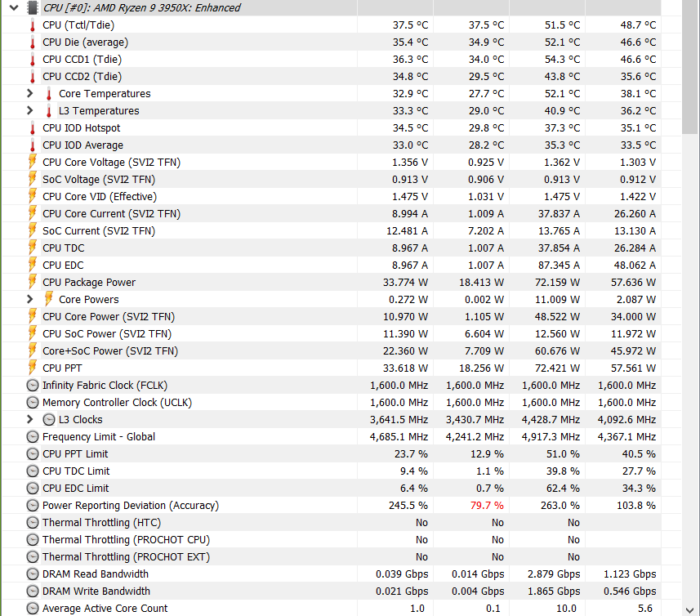This screenshot has height=616, width=700.
Task: Click lightning icon beside Core+SoC Power
Action: click(x=33, y=350)
